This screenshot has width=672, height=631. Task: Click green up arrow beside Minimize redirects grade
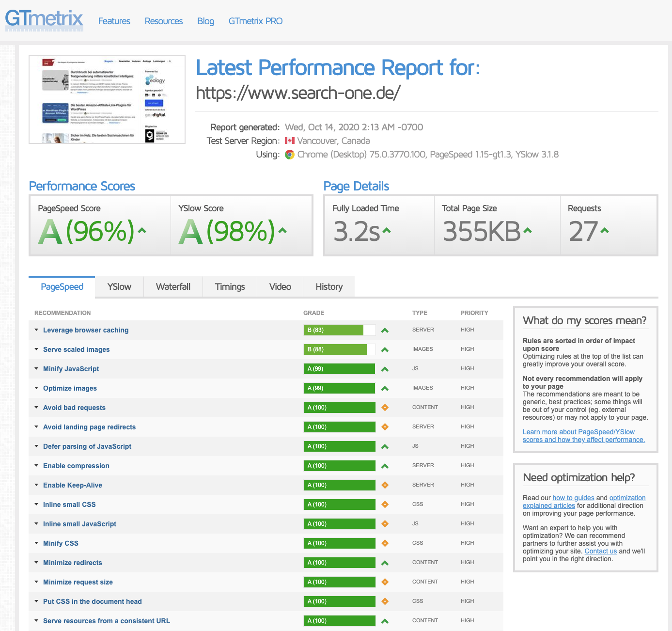tap(385, 563)
